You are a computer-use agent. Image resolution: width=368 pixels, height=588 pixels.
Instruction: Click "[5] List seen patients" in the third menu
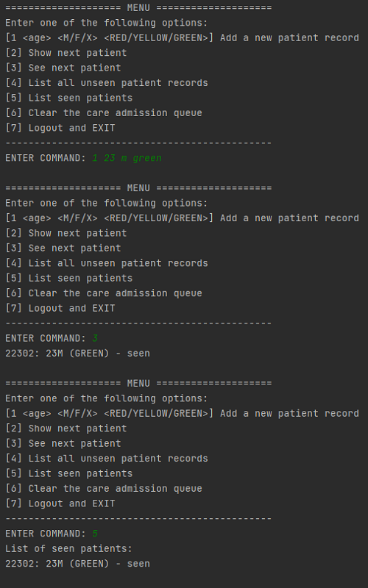point(68,473)
